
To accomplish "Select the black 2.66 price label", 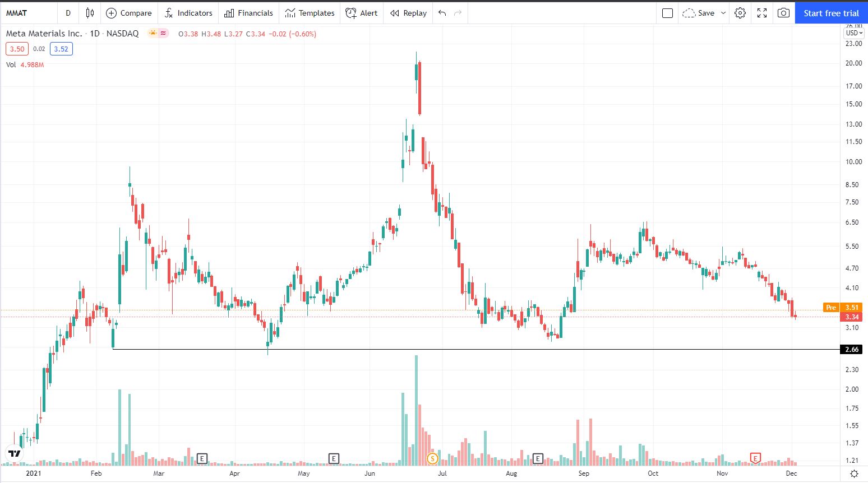I will [852, 350].
